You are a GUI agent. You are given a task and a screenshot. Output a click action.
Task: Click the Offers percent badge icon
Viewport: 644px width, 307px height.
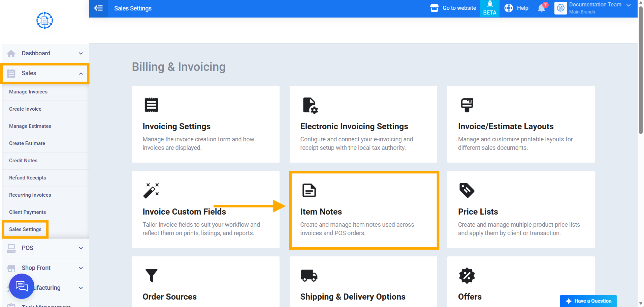click(467, 276)
